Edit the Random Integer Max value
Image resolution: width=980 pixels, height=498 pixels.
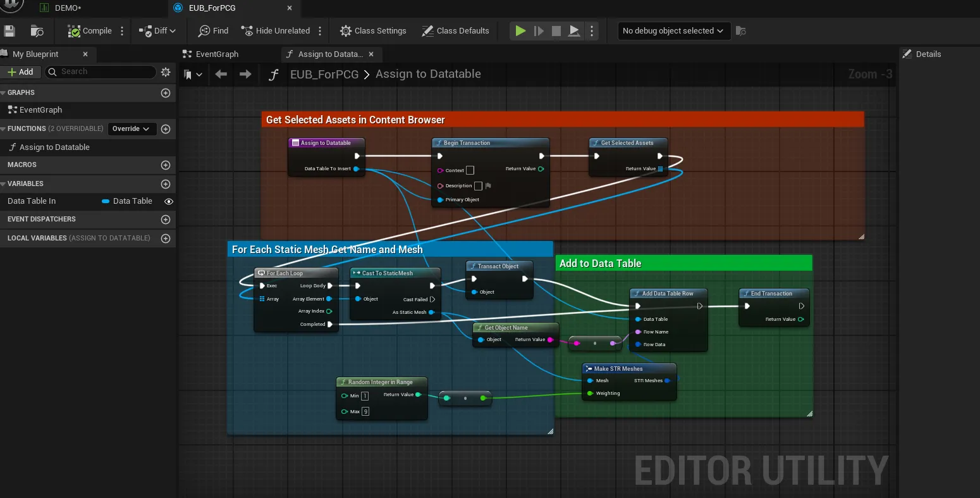[x=365, y=412]
